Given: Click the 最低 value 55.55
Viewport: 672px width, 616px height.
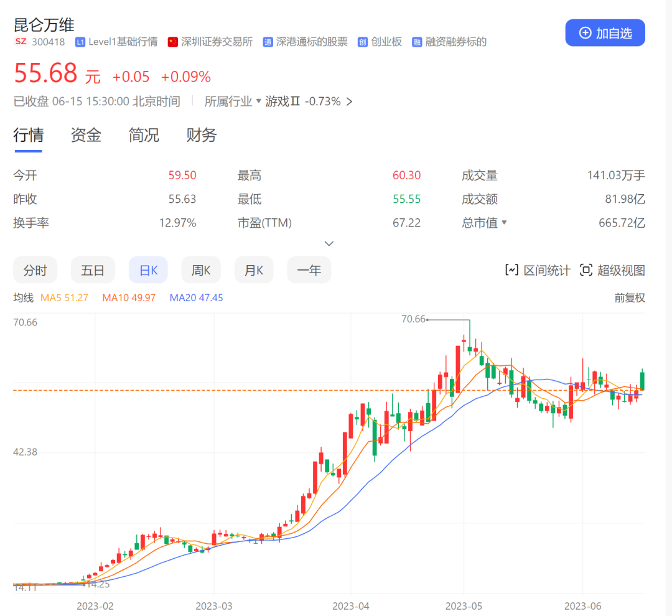Looking at the screenshot, I should tap(407, 199).
